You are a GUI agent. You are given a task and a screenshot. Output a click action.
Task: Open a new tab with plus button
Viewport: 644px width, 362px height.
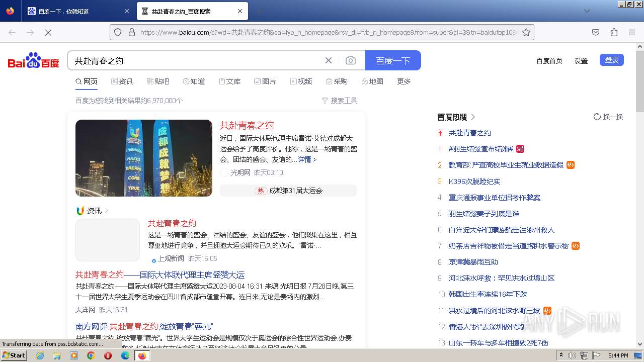tap(259, 11)
